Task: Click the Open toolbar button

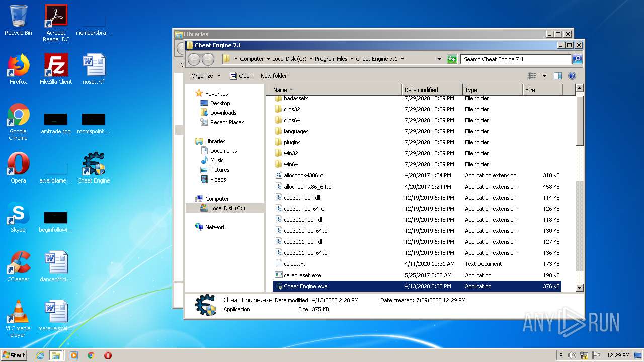Action: [241, 76]
